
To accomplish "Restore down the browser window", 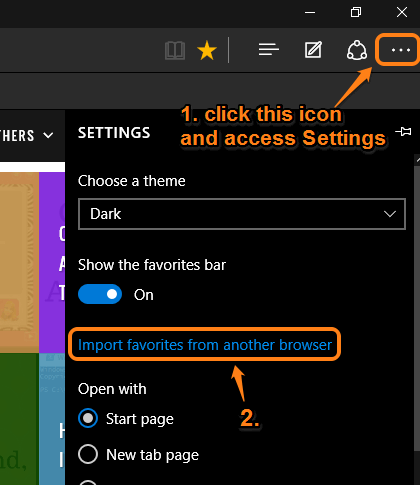I will pos(356,12).
